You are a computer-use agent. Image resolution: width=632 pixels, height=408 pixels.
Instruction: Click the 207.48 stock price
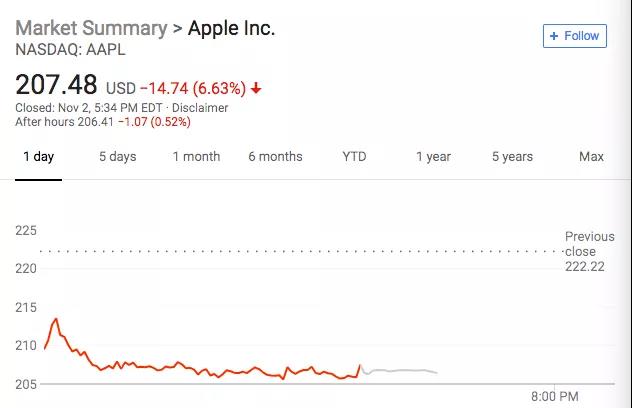[x=57, y=84]
